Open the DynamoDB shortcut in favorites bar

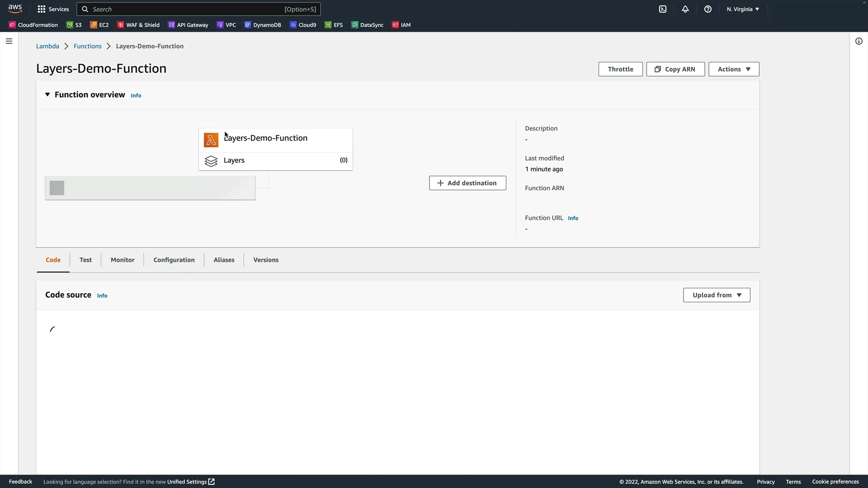point(263,25)
